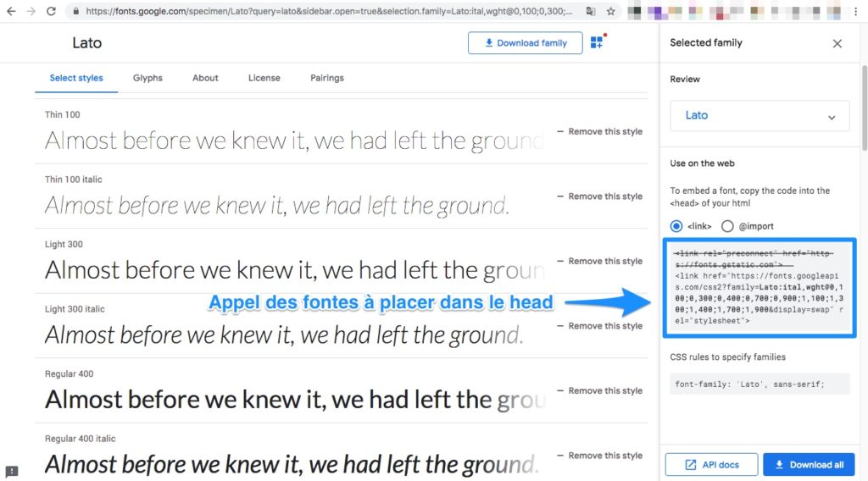Click the link embed code box
The width and height of the screenshot is (868, 481).
(x=759, y=287)
